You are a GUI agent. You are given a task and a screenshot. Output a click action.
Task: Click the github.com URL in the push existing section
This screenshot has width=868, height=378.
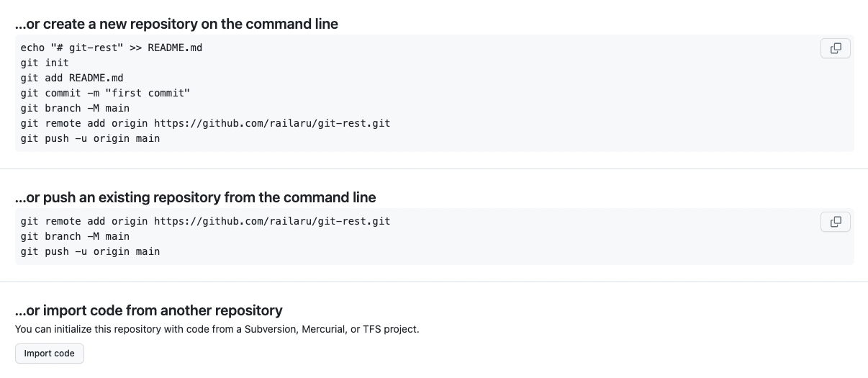click(272, 221)
